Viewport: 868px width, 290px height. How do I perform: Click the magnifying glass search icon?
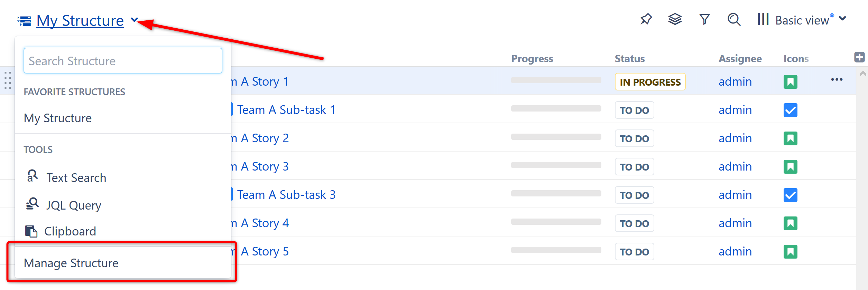(734, 19)
